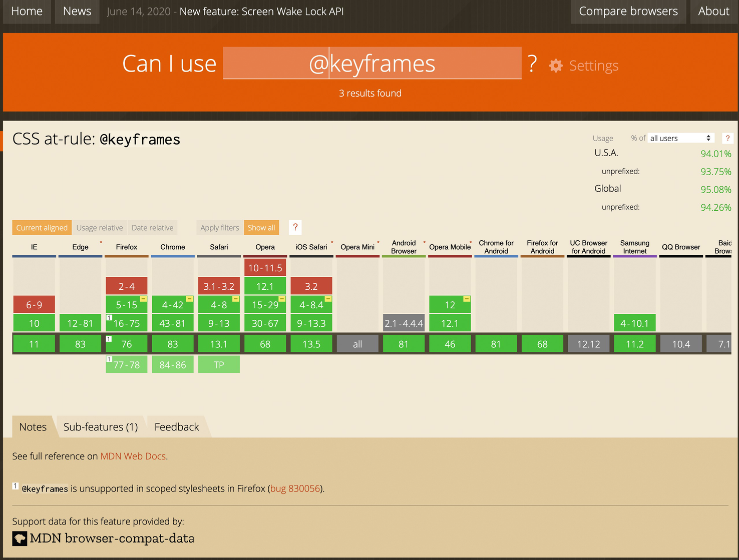Click the prefix flag on Firefox 5-15

tap(143, 299)
